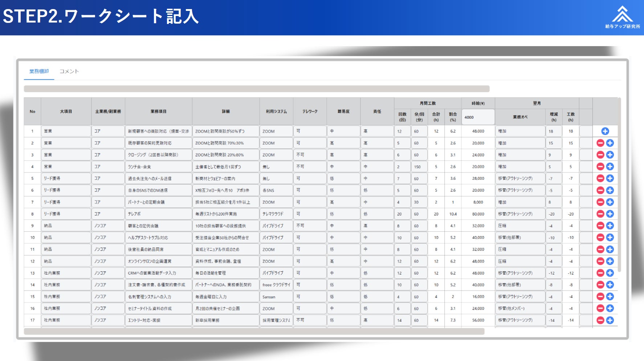Edit 毎週リストから200件実施 detail cell
The width and height of the screenshot is (644, 361).
tap(225, 214)
